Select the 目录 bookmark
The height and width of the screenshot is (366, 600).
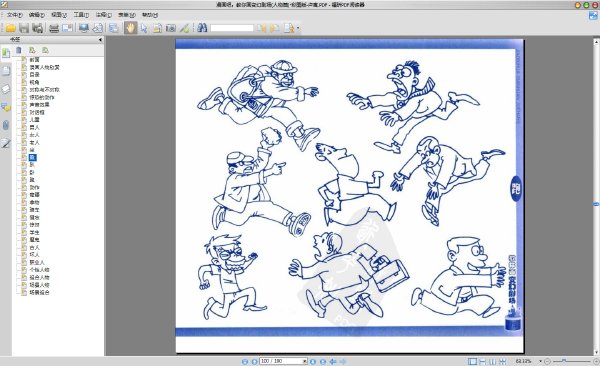(34, 75)
